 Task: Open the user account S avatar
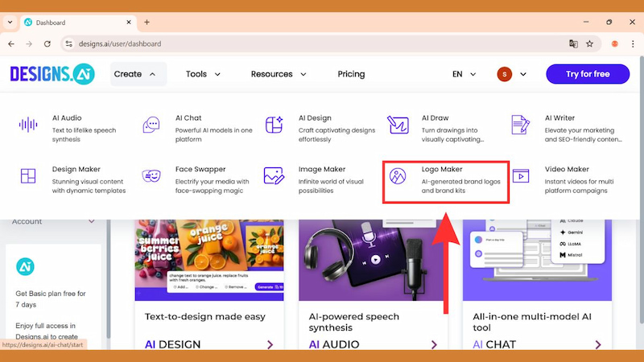505,74
